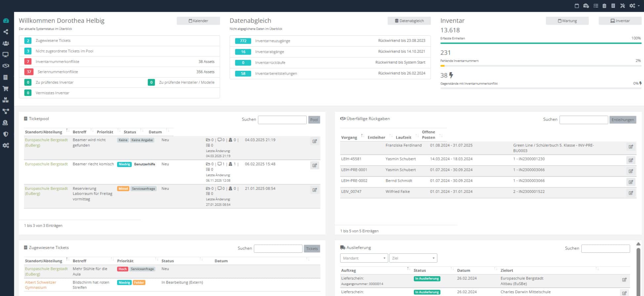Edit the LEIH-PRE-0001 overdue return
Viewport: 644px width, 296px height.
click(631, 171)
